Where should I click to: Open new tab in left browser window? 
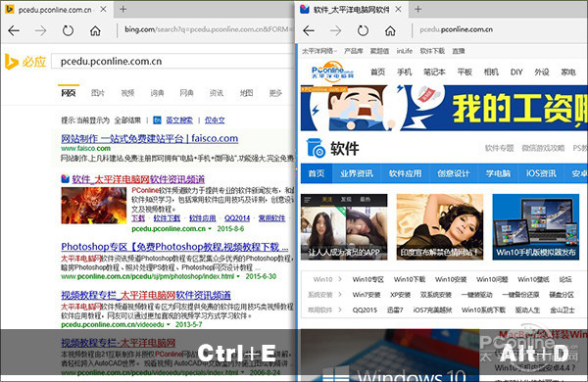coord(123,10)
